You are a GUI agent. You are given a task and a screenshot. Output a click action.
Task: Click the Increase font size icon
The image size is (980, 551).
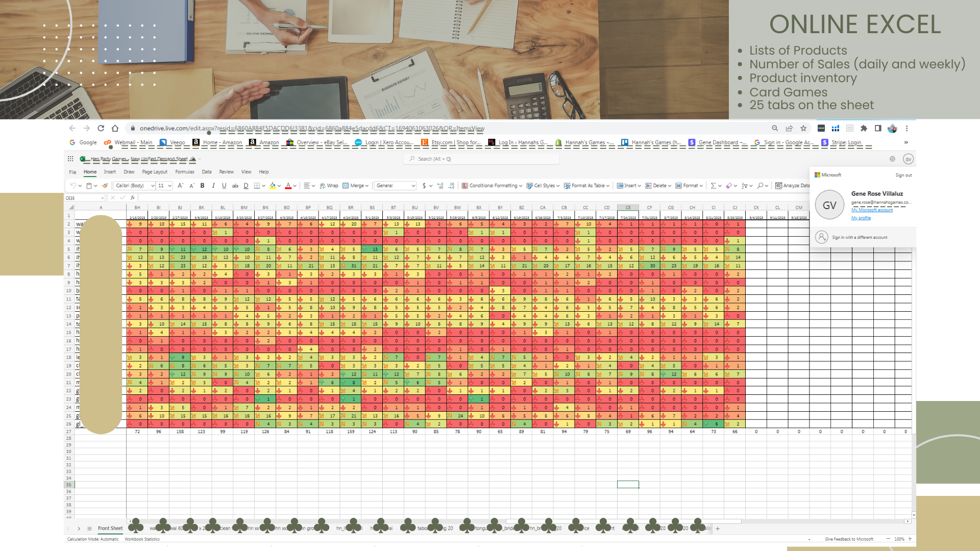tap(180, 186)
